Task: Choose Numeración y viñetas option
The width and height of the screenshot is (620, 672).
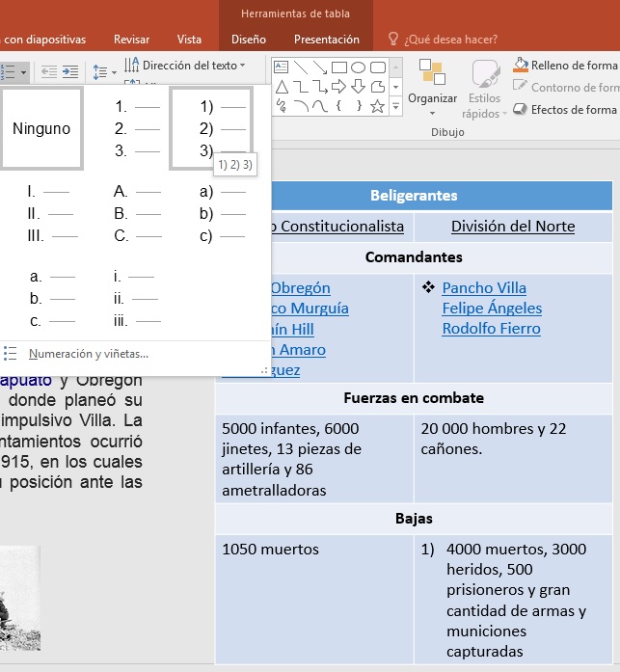Action: click(88, 354)
